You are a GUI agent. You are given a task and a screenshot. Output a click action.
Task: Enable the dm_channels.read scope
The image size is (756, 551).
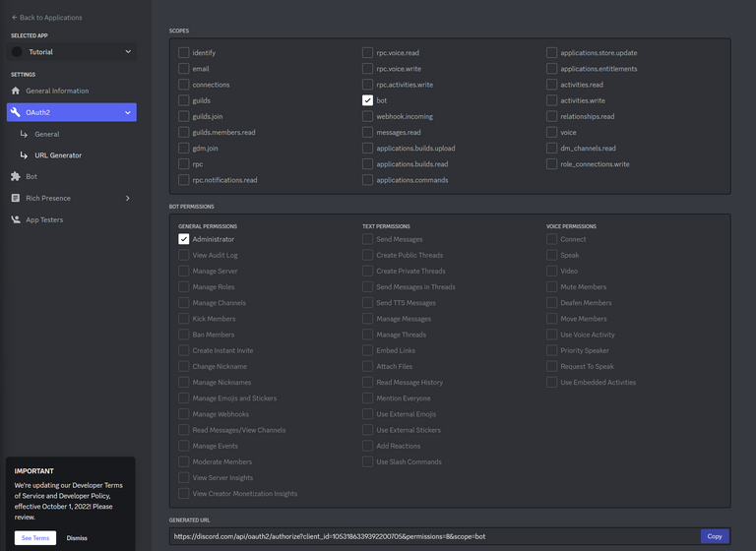pos(551,148)
